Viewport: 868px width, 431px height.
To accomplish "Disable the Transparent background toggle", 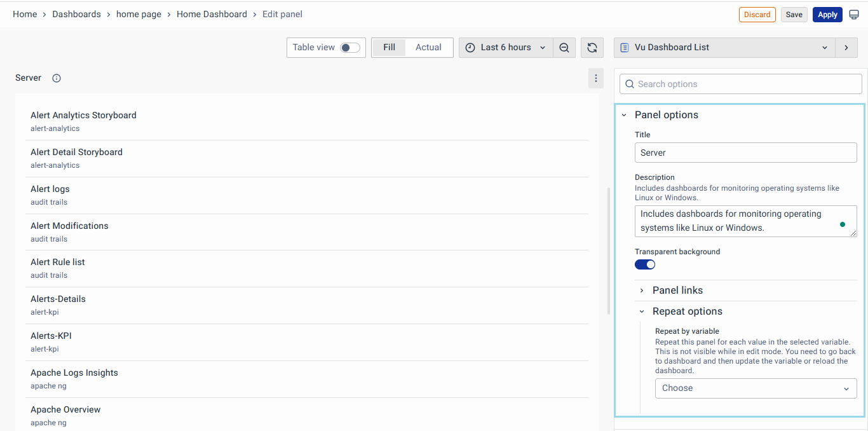I will pyautogui.click(x=644, y=264).
